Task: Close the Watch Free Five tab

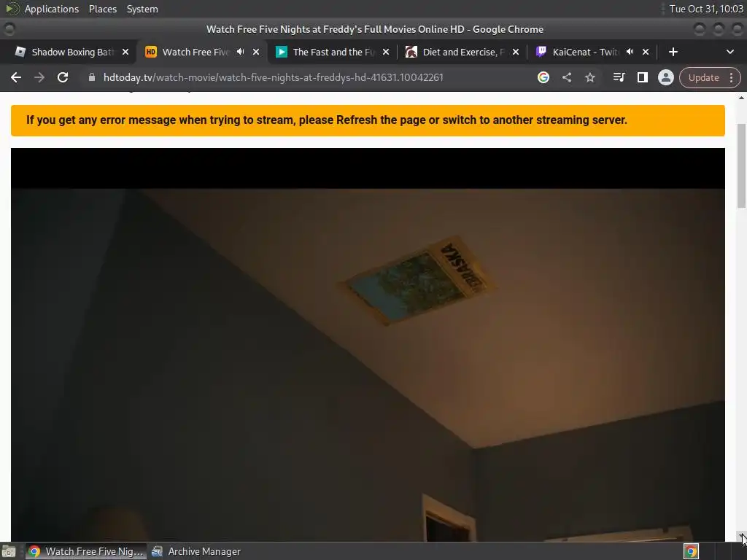Action: 256,52
